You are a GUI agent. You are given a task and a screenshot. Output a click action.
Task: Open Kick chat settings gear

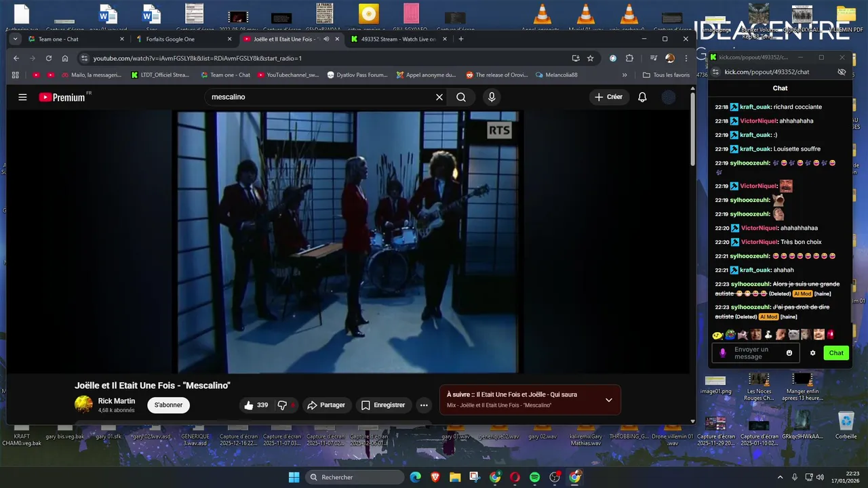(x=813, y=353)
